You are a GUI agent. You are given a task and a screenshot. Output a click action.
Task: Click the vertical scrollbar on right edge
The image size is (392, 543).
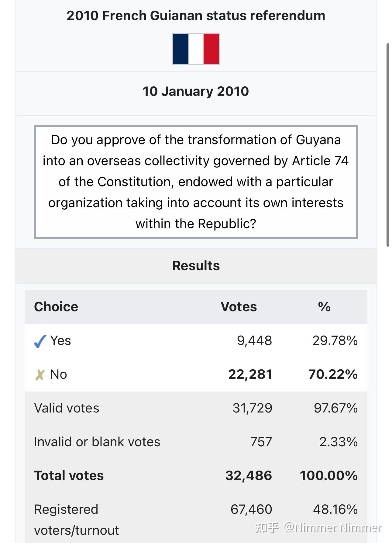coord(388,145)
